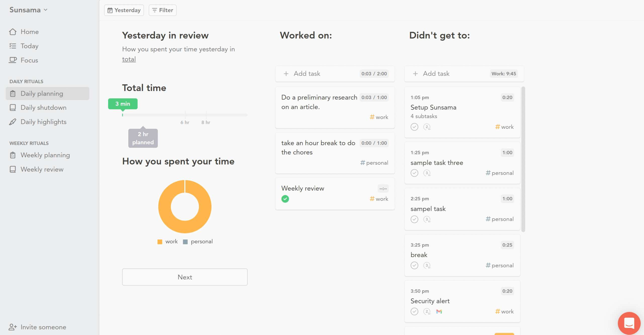Click rollover count icon on sampel task
644x335 pixels.
pos(427,219)
